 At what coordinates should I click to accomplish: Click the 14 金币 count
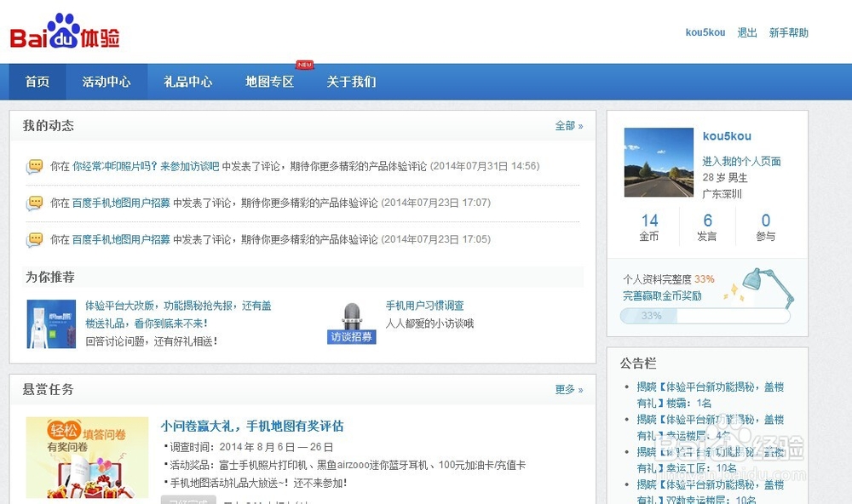(649, 227)
